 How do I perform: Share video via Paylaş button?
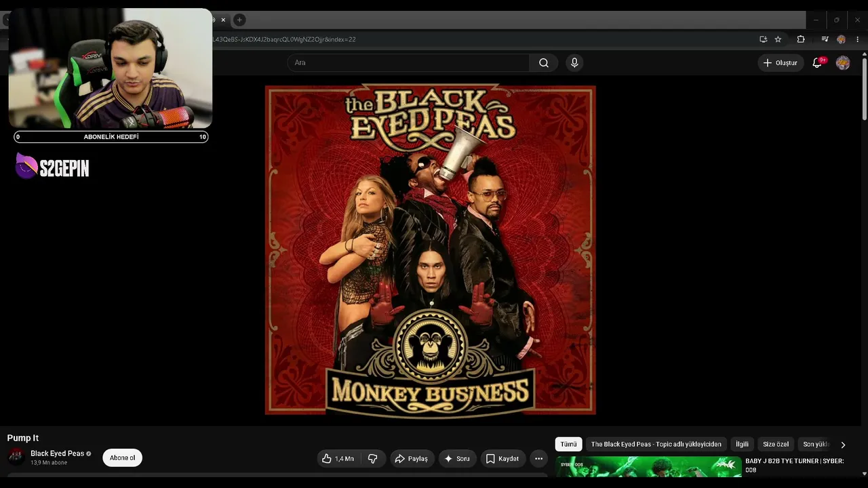pos(412,459)
